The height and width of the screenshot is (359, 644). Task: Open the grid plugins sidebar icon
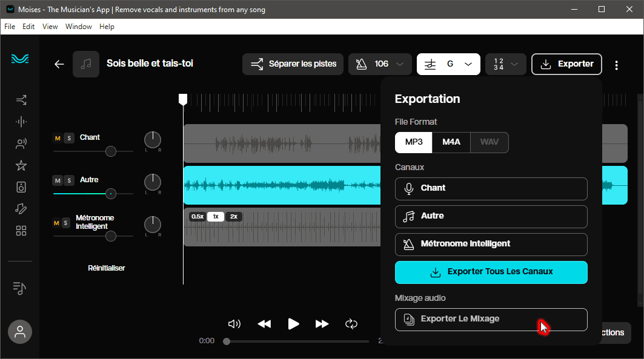click(21, 231)
